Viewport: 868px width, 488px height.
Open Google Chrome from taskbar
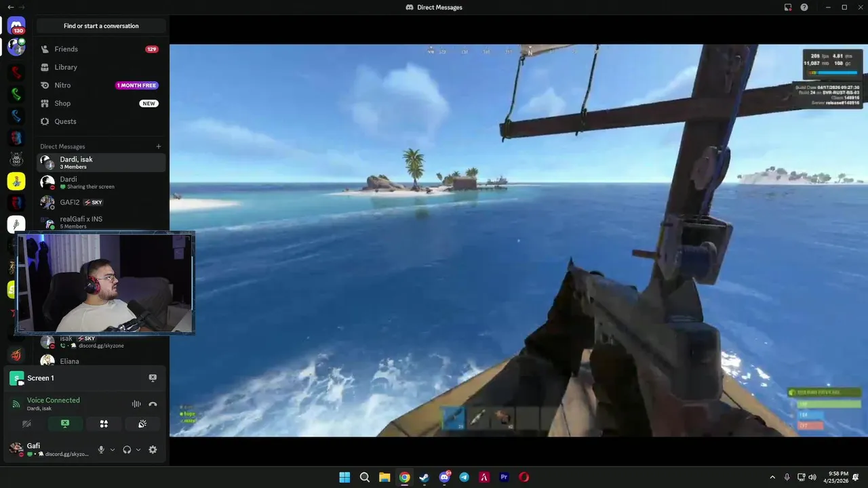coord(404,477)
